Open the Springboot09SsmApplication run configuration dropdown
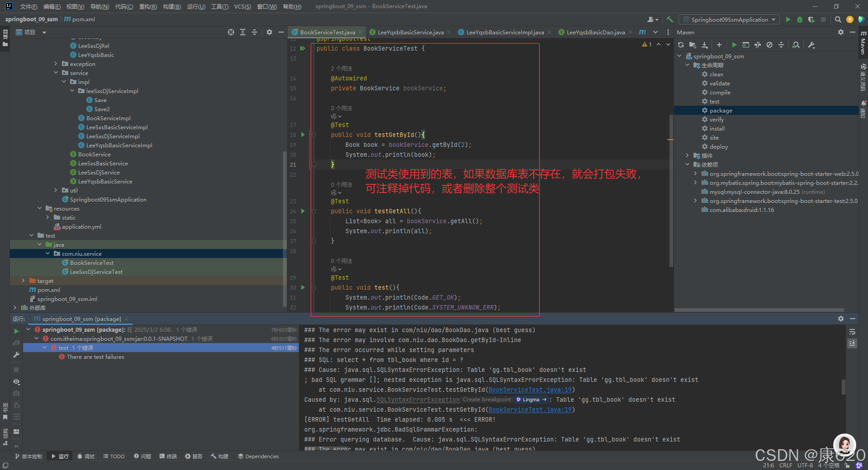Screen dimensions: 868x470 point(729,19)
